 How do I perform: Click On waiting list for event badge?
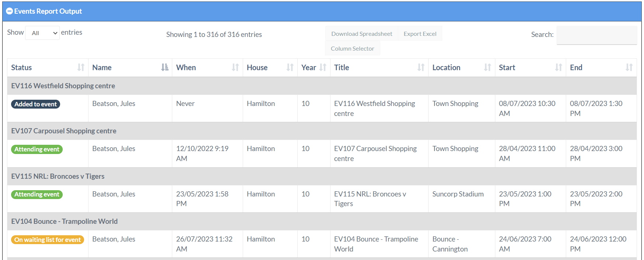pyautogui.click(x=48, y=240)
